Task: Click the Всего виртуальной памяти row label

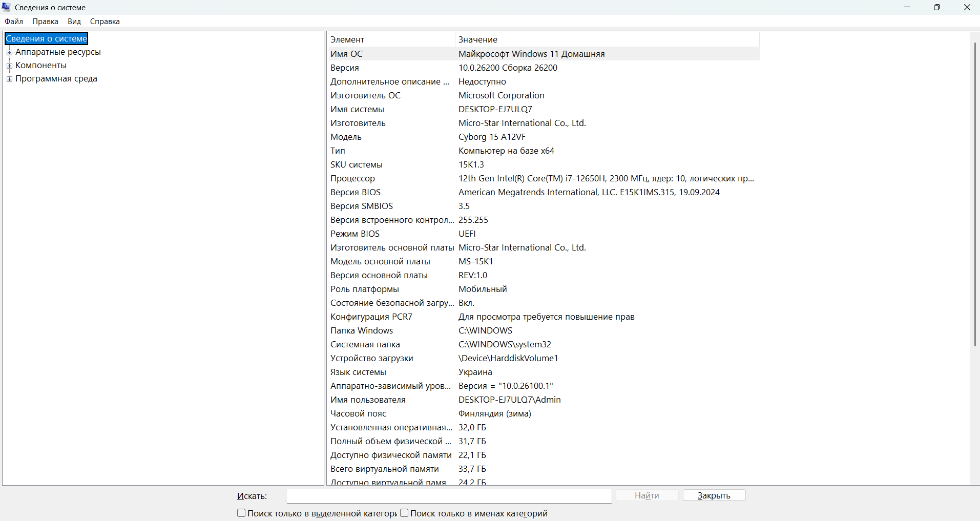Action: 385,469
